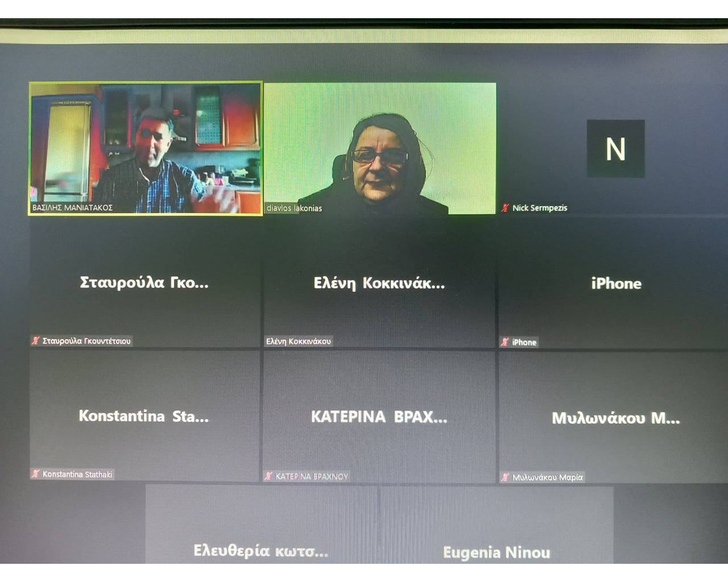728x582 pixels.
Task: Click the ΒΑΣΙΛΗΣ ΜΑΝΙΑΤΑΚΟΣ name label
Action: click(72, 208)
